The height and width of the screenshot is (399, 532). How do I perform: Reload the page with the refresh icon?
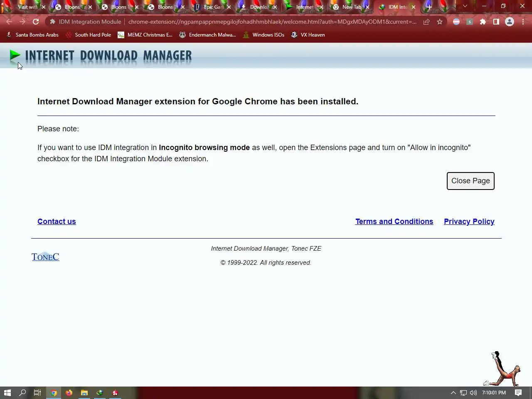pos(36,22)
